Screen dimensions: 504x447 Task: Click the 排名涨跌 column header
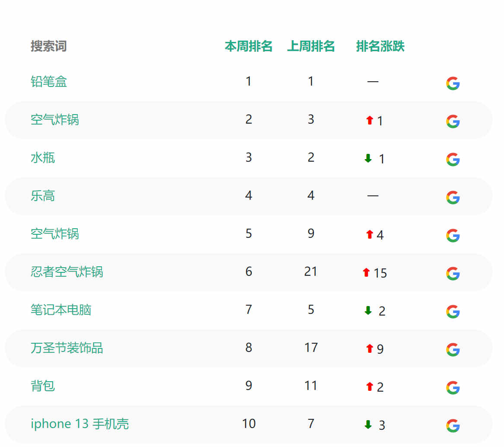tap(380, 46)
